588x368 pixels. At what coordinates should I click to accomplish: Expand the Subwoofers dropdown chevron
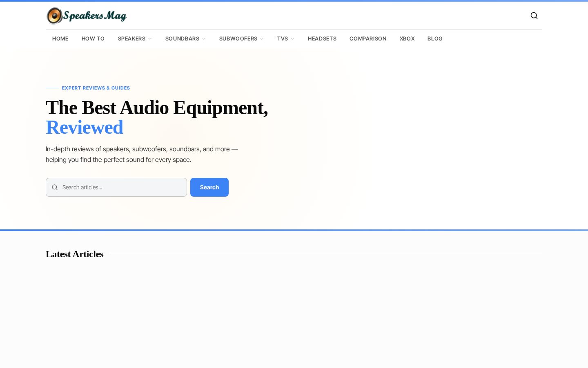[262, 39]
